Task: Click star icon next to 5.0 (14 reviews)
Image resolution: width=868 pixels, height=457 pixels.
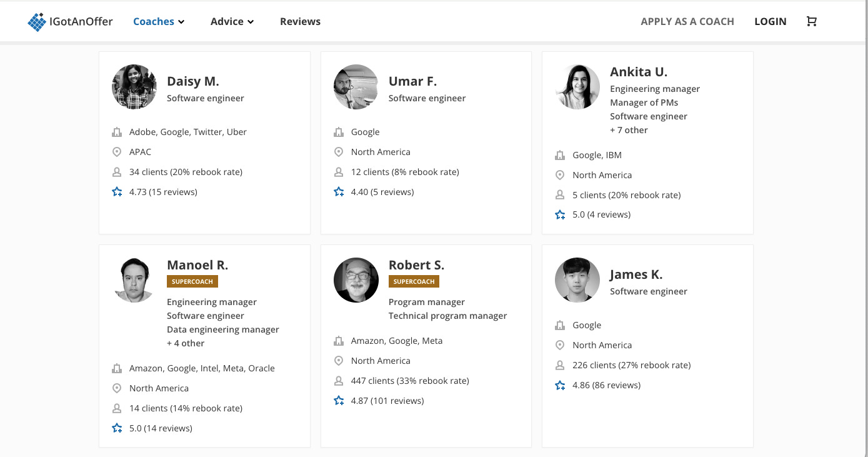Action: coord(117,428)
